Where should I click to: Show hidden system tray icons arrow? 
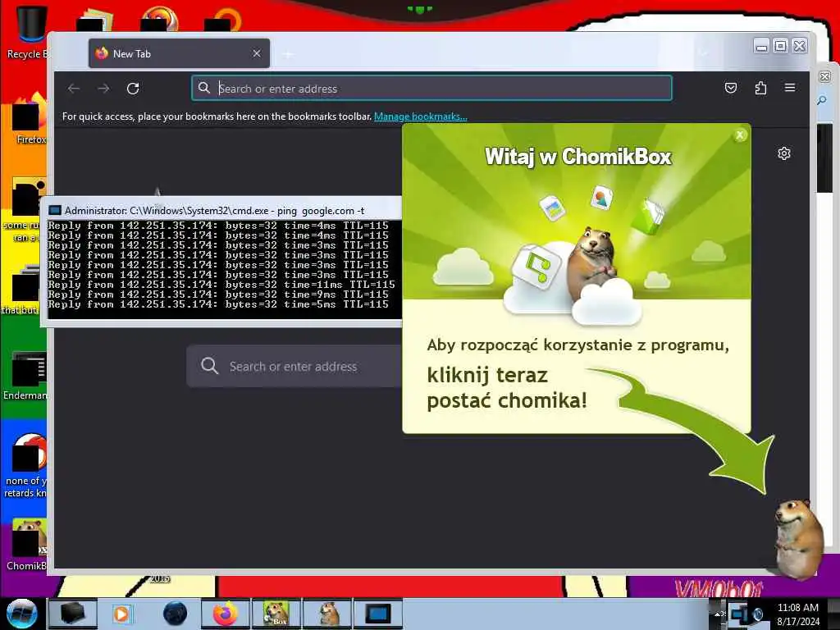[719, 614]
